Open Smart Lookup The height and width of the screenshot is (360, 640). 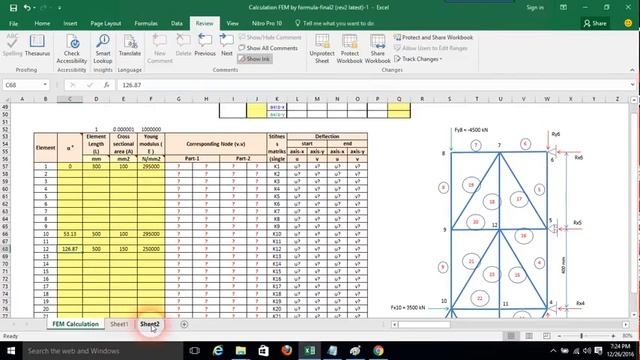103,49
